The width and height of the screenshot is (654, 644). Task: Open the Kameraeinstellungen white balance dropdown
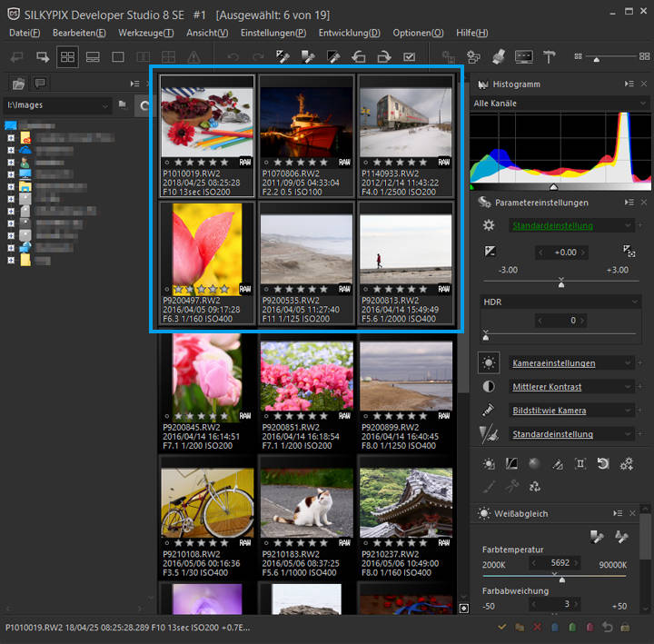[571, 363]
